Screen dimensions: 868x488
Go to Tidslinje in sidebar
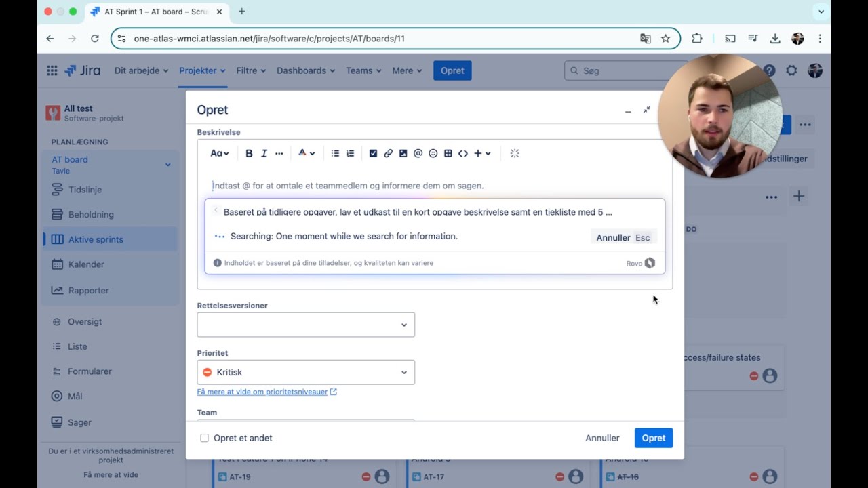click(x=111, y=190)
